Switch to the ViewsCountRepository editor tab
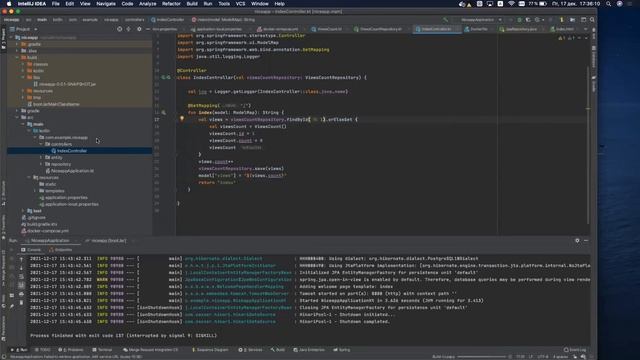Viewport: 640px width, 360px height. 378,29
